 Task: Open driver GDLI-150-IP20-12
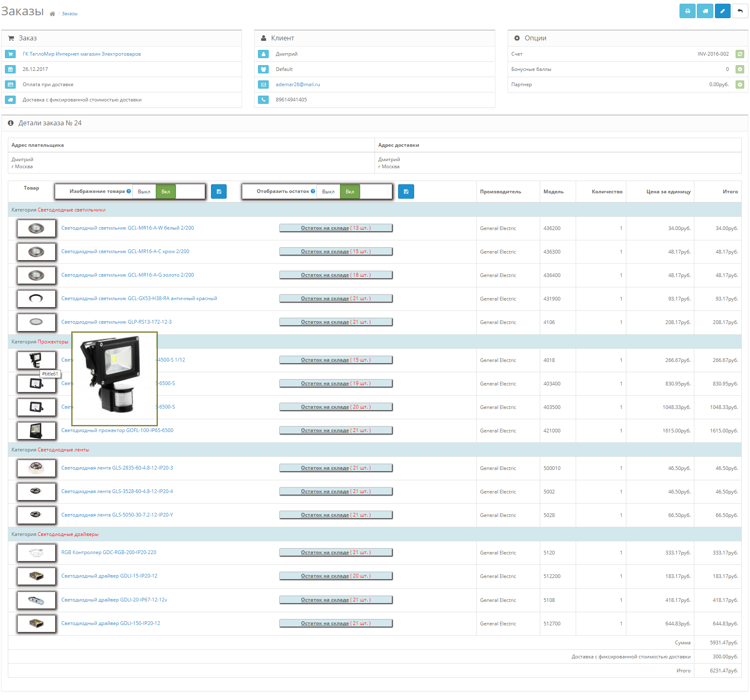(x=110, y=623)
